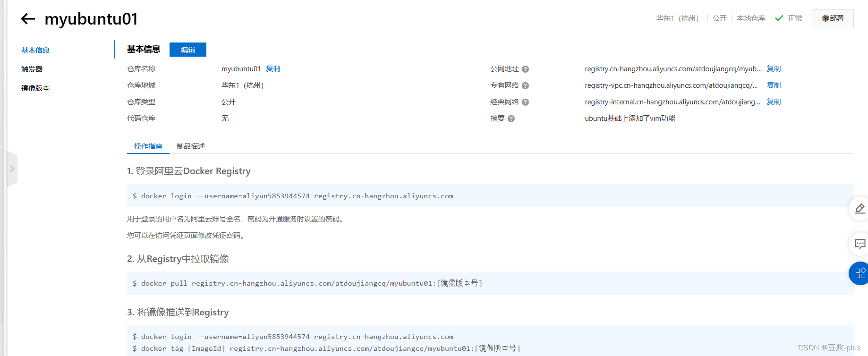Click the public registry address text
The height and width of the screenshot is (356, 868).
point(673,69)
